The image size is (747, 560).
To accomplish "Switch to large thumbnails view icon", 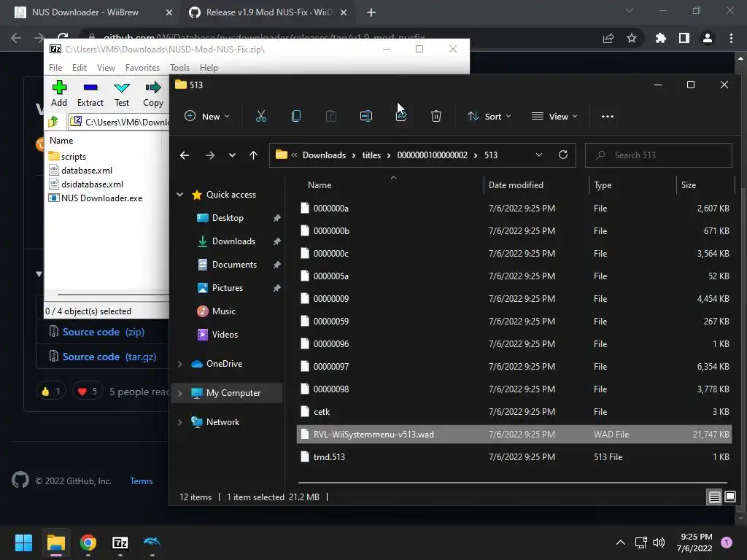I will pos(729,497).
